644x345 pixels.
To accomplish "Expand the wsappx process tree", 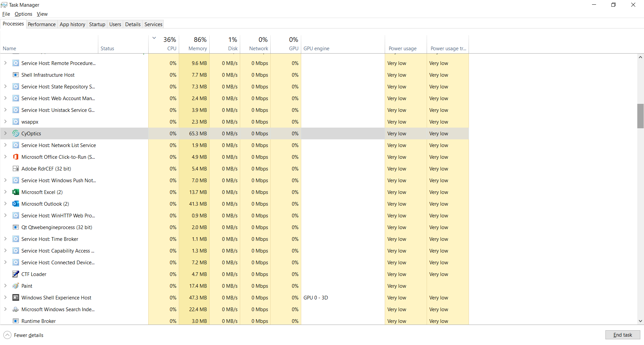I will point(5,122).
